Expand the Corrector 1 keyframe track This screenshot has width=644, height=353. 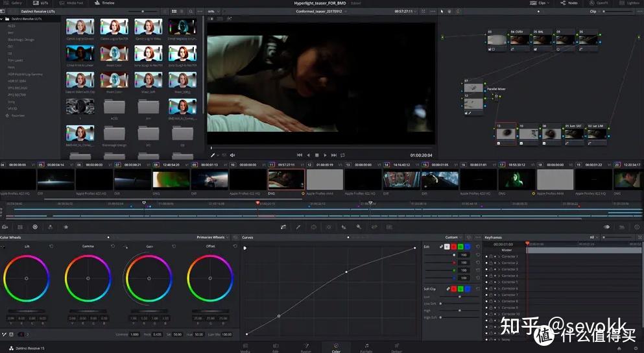(x=499, y=256)
